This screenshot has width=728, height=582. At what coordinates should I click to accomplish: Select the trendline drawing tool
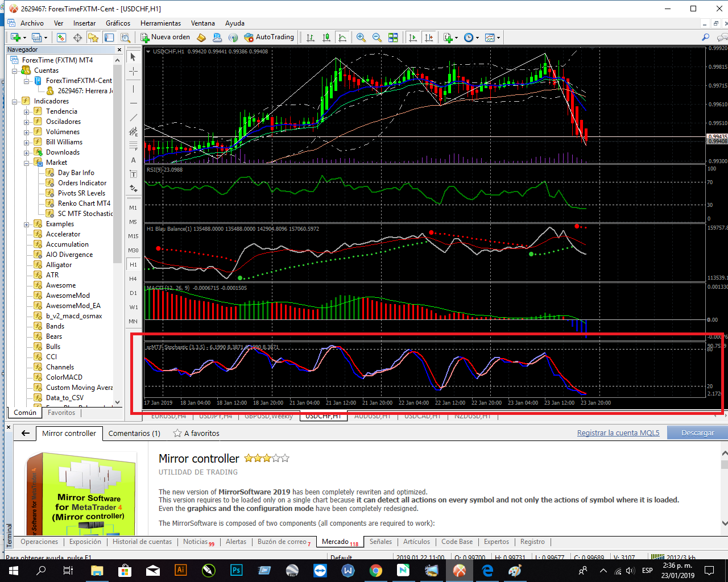133,117
